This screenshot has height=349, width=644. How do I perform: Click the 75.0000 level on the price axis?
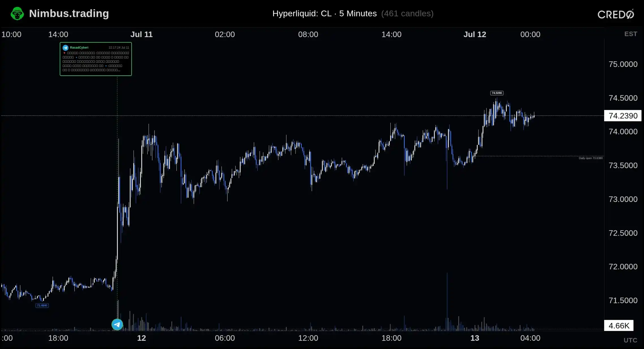tap(623, 64)
